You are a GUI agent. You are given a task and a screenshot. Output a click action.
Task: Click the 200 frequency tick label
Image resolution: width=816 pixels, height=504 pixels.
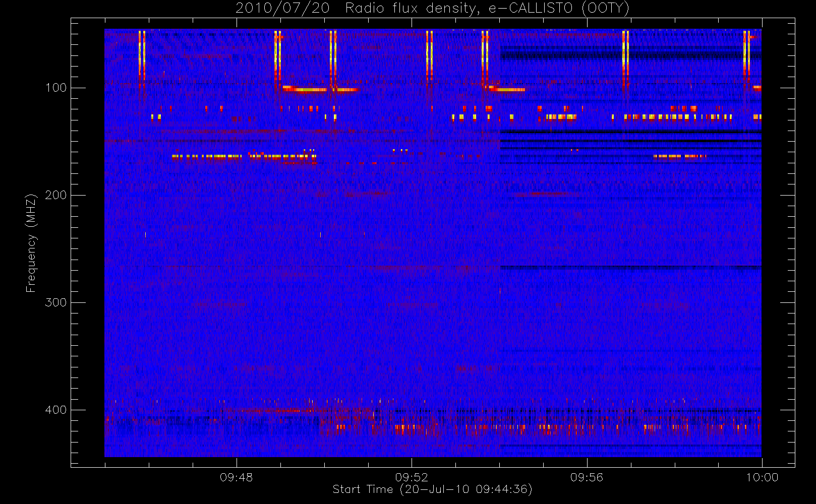tap(55, 195)
